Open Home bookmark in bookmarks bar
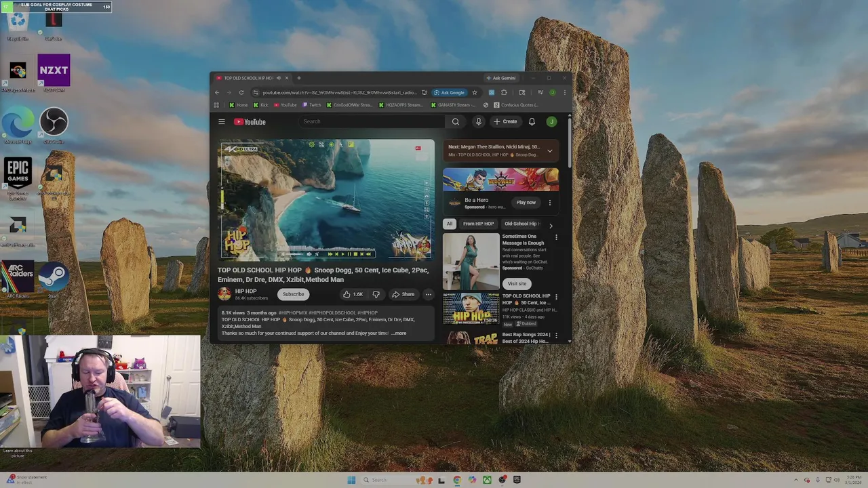The width and height of the screenshot is (868, 488). pos(239,105)
